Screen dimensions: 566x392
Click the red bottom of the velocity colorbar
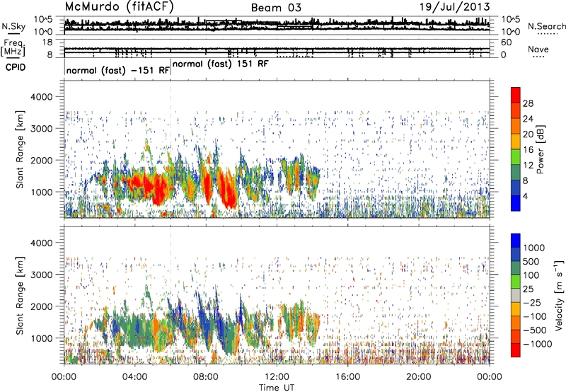pyautogui.click(x=516, y=350)
